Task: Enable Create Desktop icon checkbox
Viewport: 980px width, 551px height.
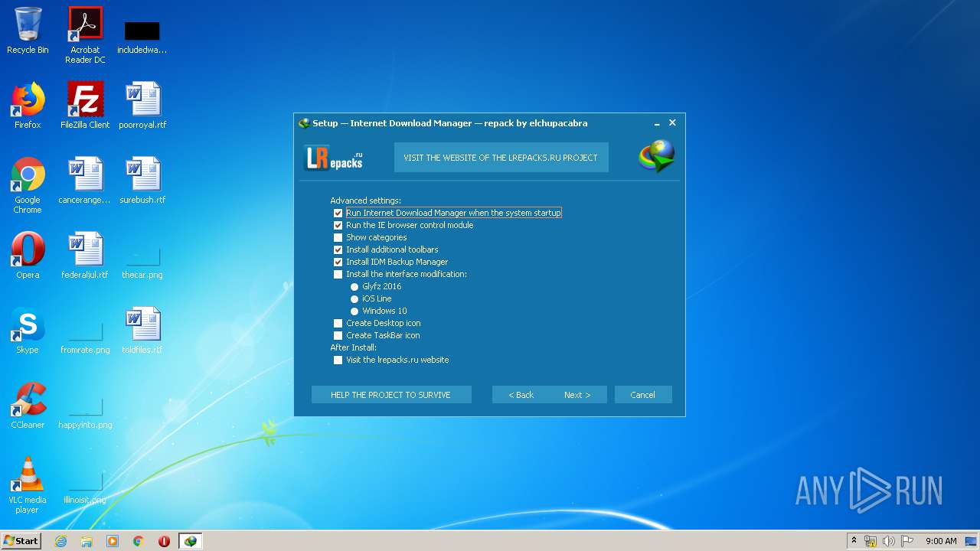Action: (x=338, y=323)
